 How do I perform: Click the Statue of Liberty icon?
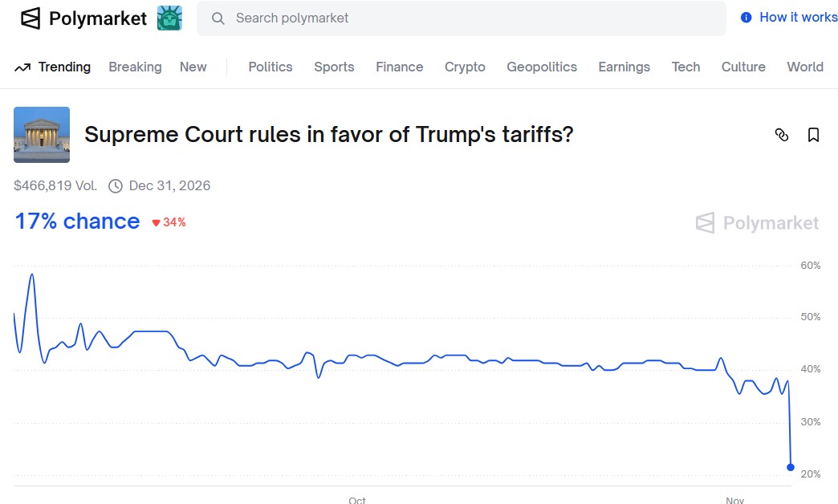pos(169,18)
